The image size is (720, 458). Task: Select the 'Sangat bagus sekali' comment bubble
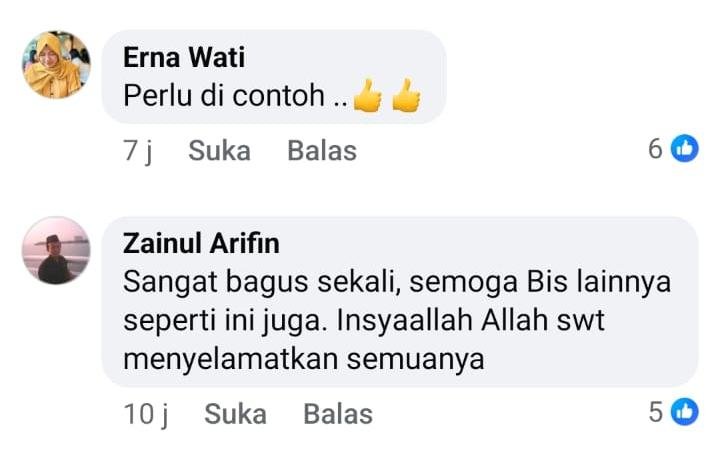pyautogui.click(x=400, y=301)
